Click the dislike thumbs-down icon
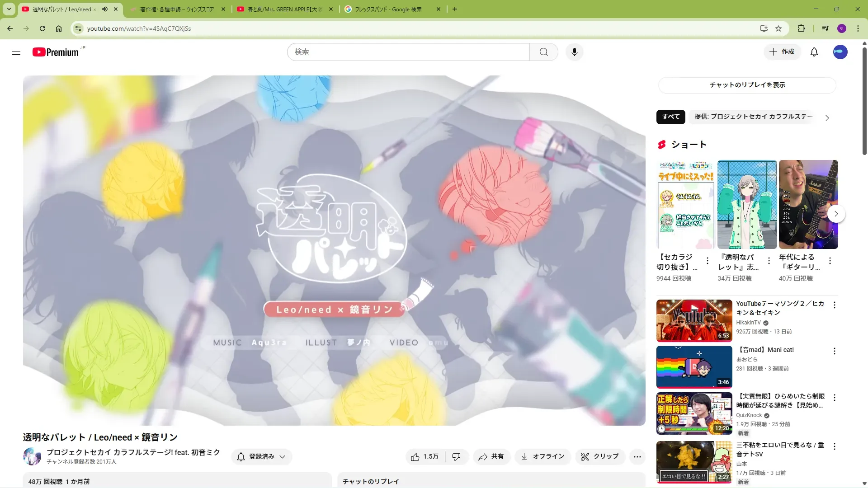 coord(456,457)
